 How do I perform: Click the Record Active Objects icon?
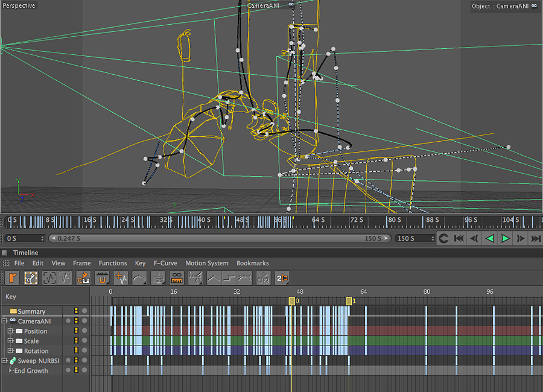[13, 278]
